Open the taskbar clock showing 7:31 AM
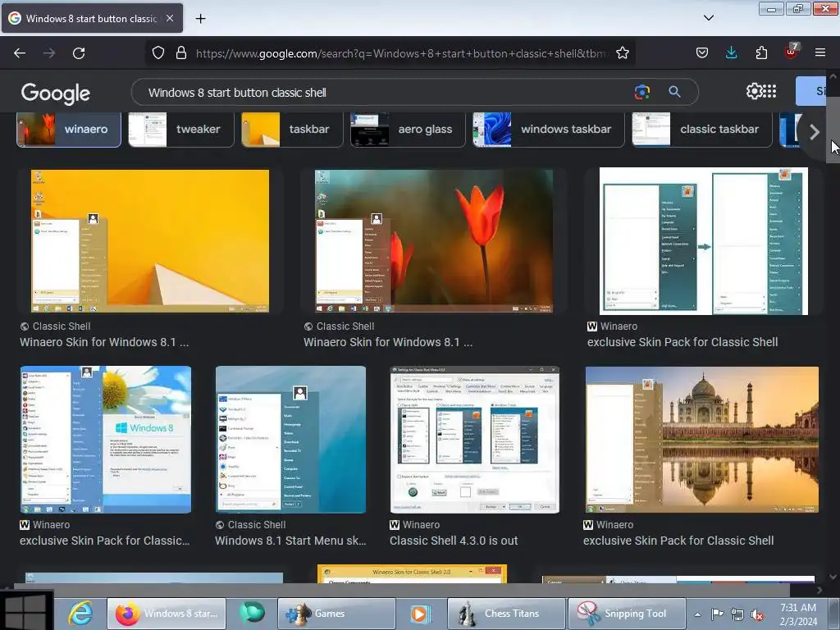840x630 pixels. (x=798, y=614)
